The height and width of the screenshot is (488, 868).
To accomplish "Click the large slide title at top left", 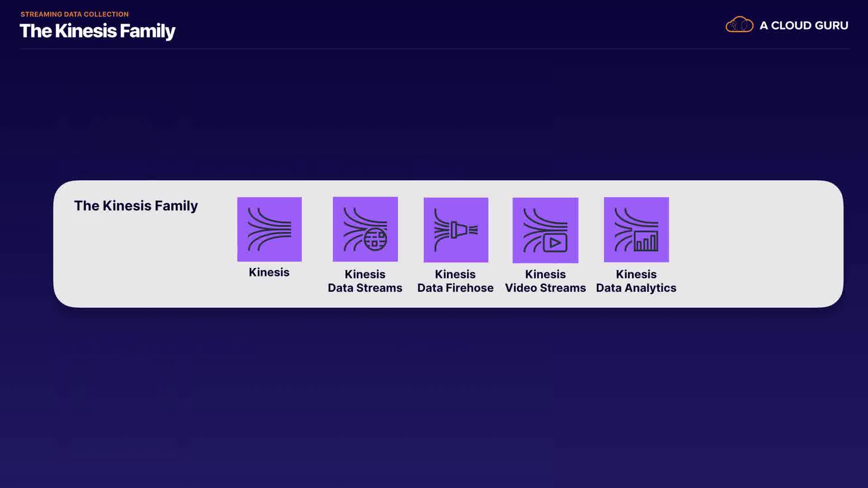I will pyautogui.click(x=97, y=31).
